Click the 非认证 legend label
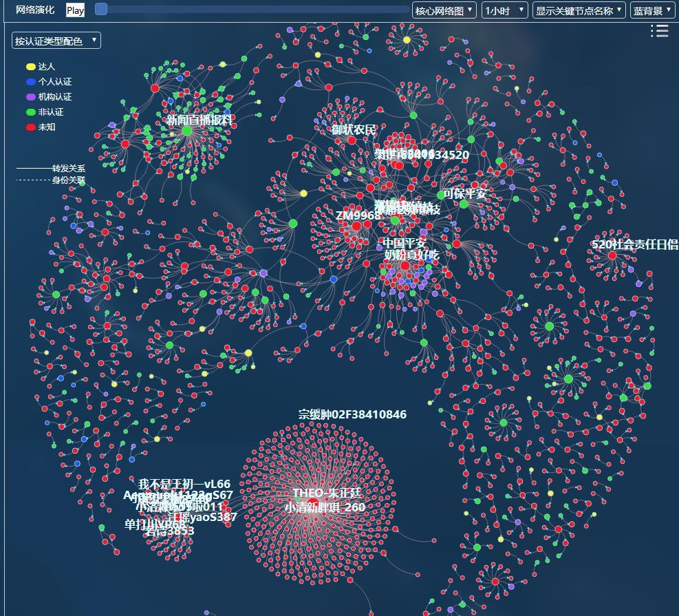Viewport: 679px width, 616px height. point(51,112)
